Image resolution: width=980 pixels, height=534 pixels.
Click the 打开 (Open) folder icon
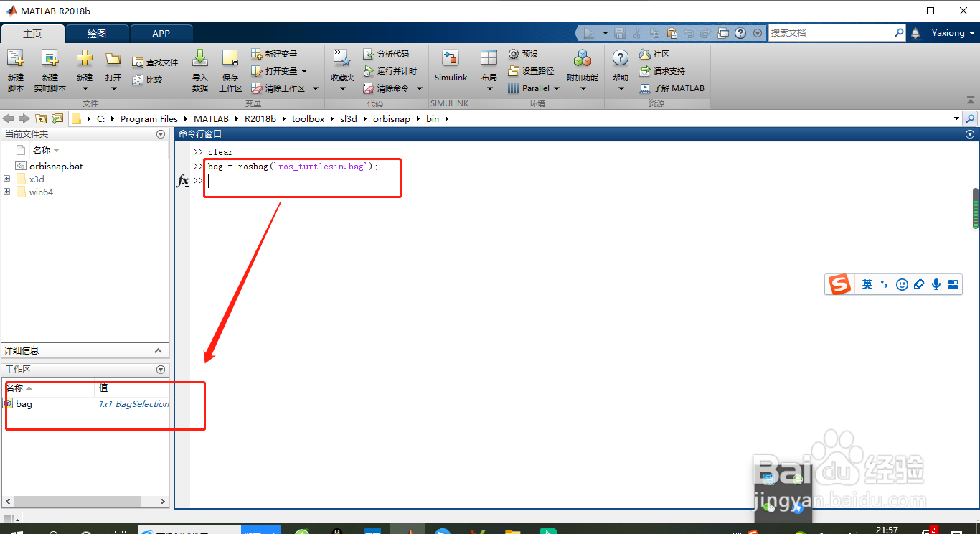point(113,59)
